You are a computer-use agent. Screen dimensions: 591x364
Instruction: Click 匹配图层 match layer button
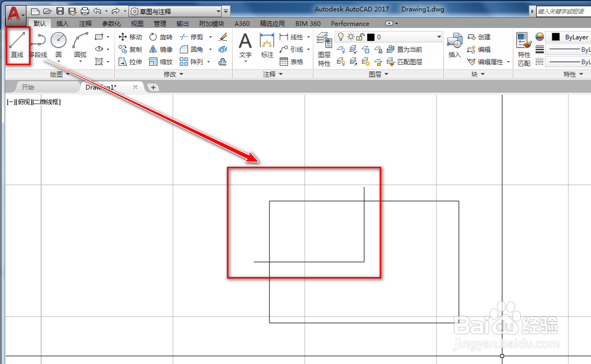coord(405,62)
